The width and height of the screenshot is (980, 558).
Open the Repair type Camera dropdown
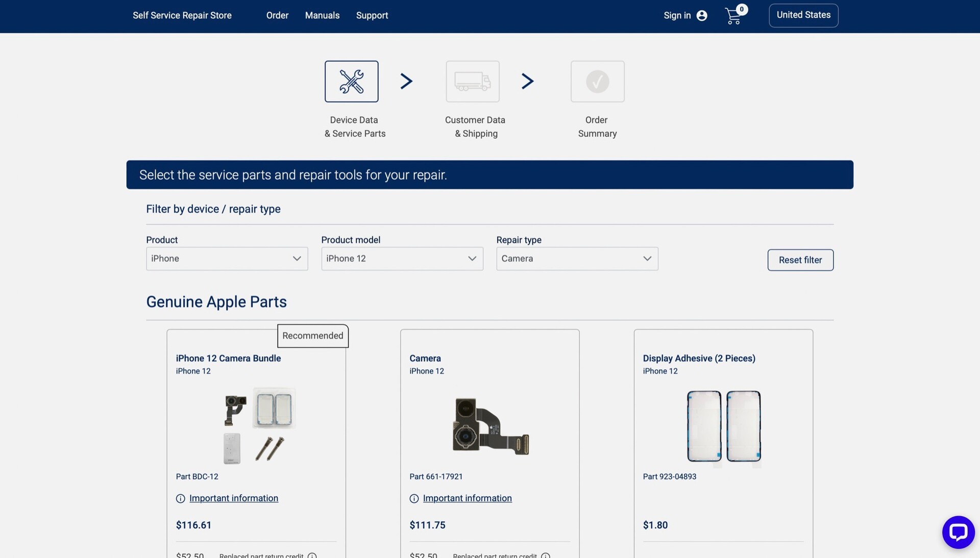577,259
